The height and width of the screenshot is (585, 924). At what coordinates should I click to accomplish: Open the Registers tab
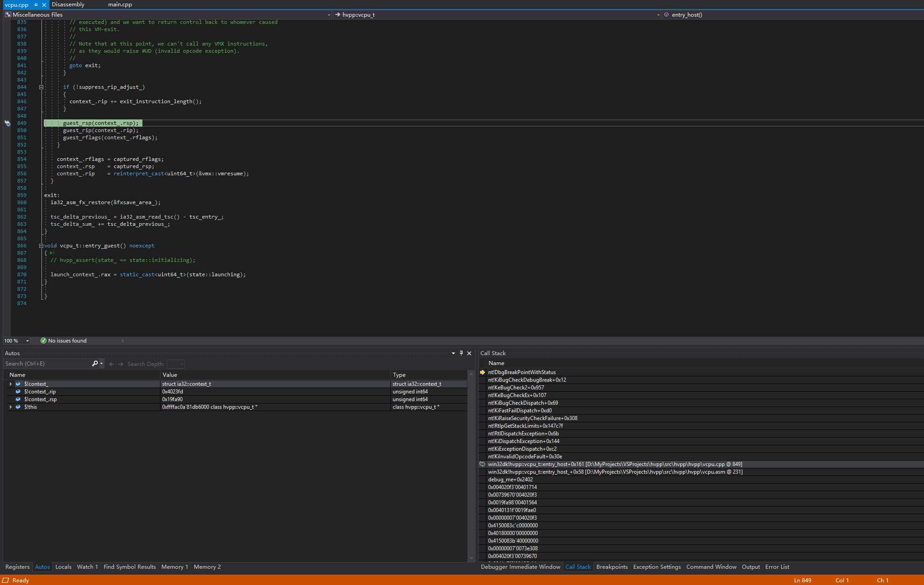click(x=18, y=567)
